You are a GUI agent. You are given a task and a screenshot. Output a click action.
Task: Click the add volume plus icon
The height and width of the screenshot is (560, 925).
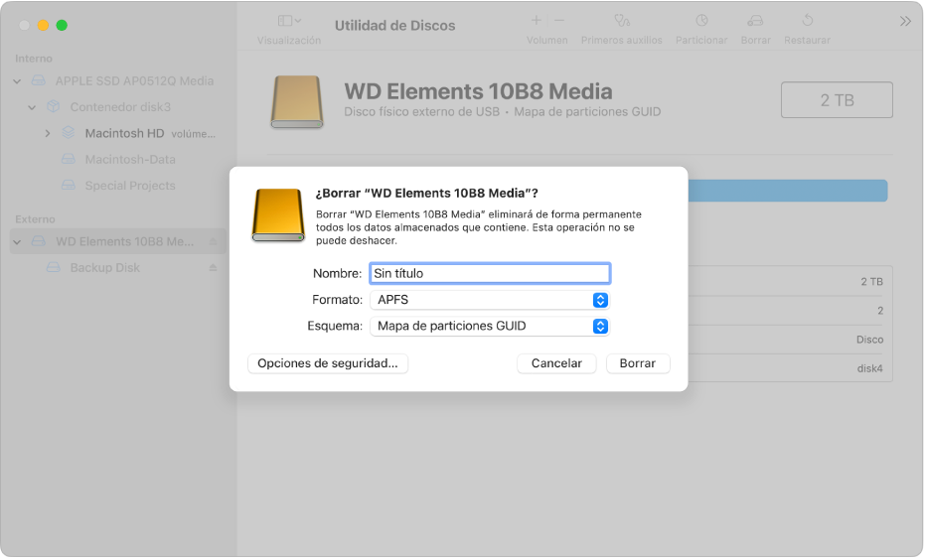tap(537, 21)
